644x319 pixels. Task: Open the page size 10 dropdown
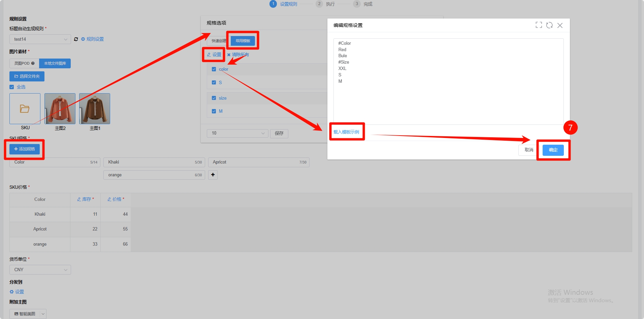[x=237, y=133]
